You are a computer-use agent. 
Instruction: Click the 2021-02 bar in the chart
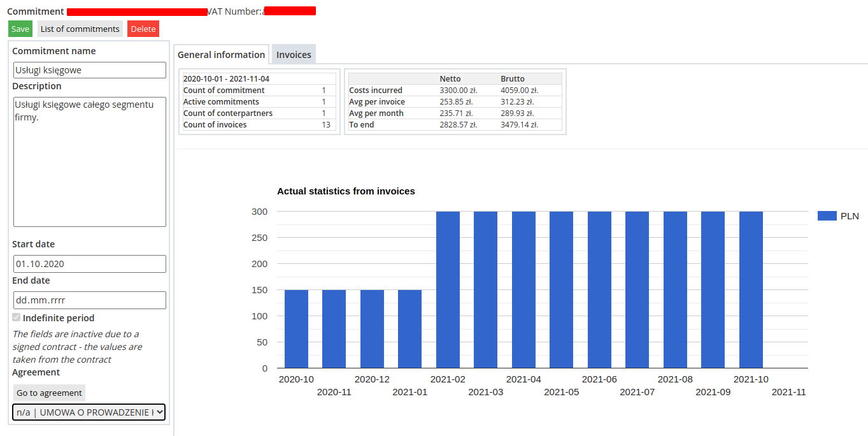tap(448, 290)
